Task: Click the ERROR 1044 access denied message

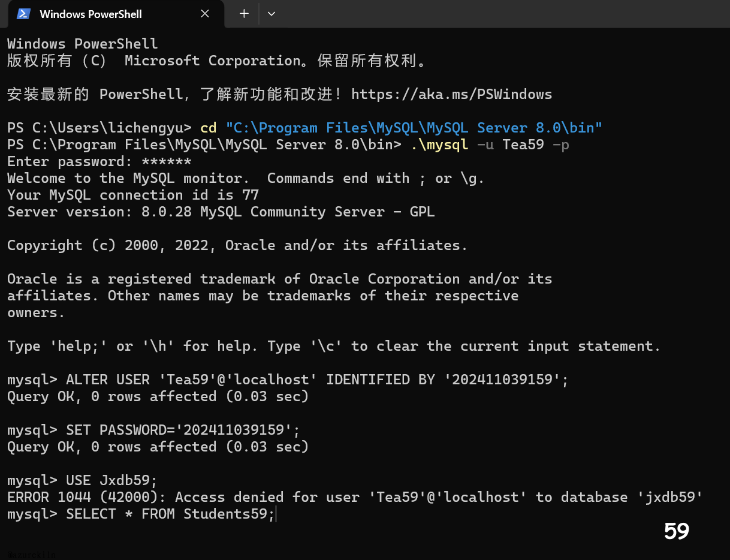Action: [354, 497]
